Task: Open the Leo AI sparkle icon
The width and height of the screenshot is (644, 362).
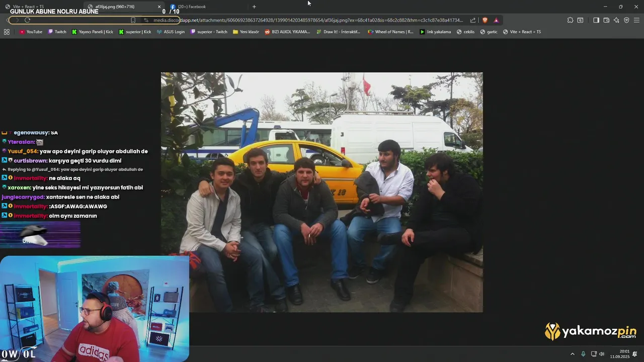Action: pos(616,20)
